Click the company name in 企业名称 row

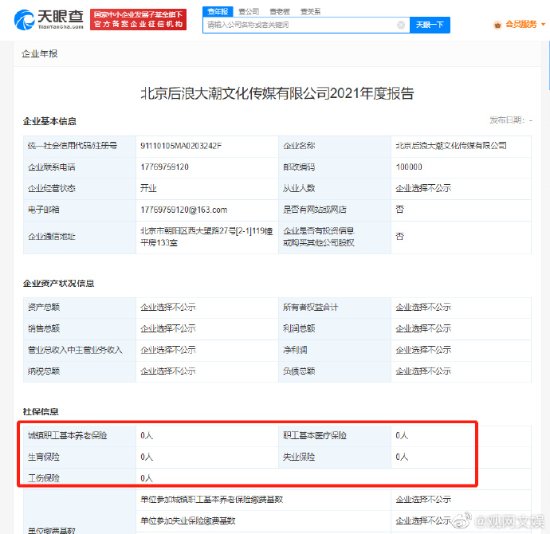click(x=451, y=146)
